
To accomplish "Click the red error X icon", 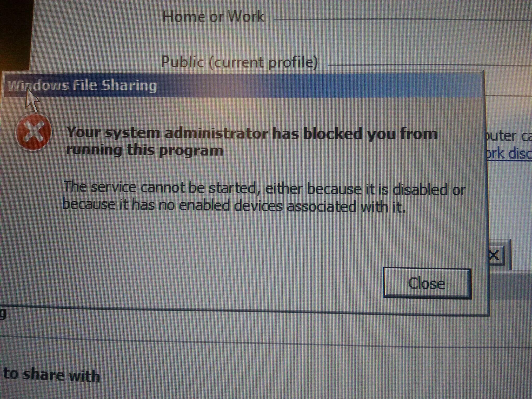I will pos(33,133).
